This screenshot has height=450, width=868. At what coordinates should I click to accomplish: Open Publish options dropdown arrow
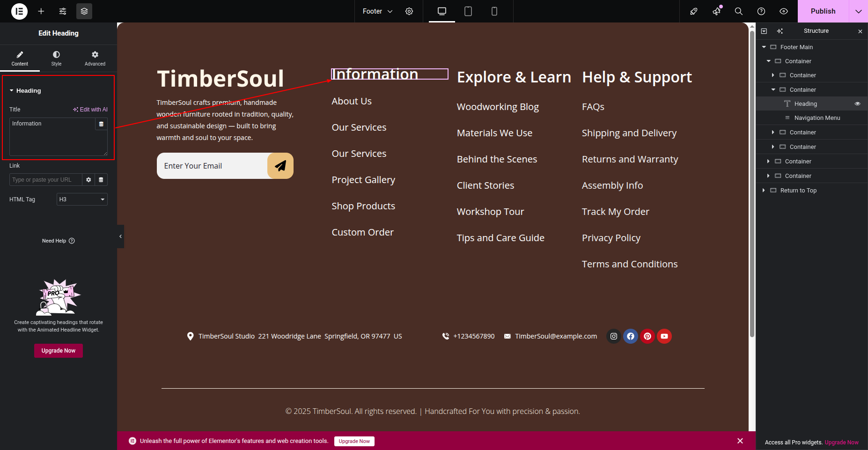(858, 11)
